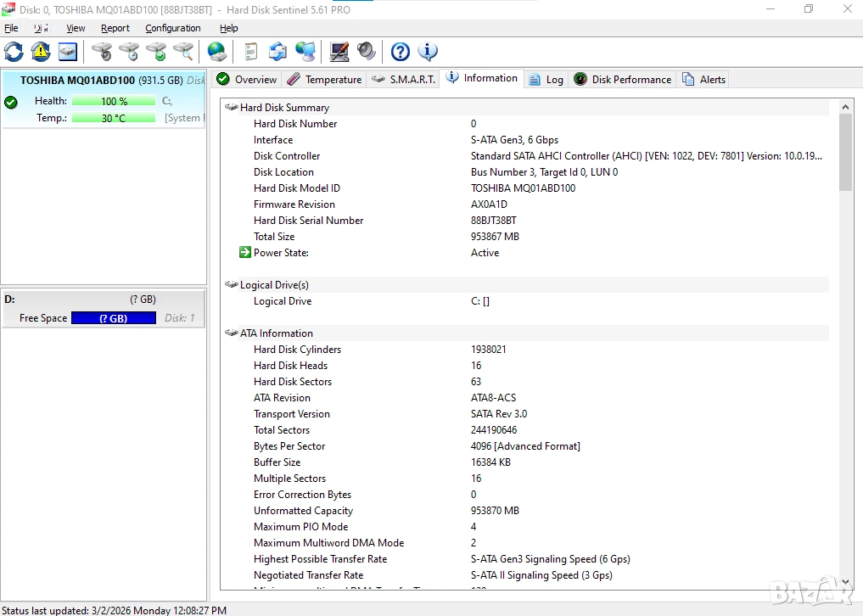Open the Report menu
Image resolution: width=863 pixels, height=616 pixels.
[x=115, y=28]
